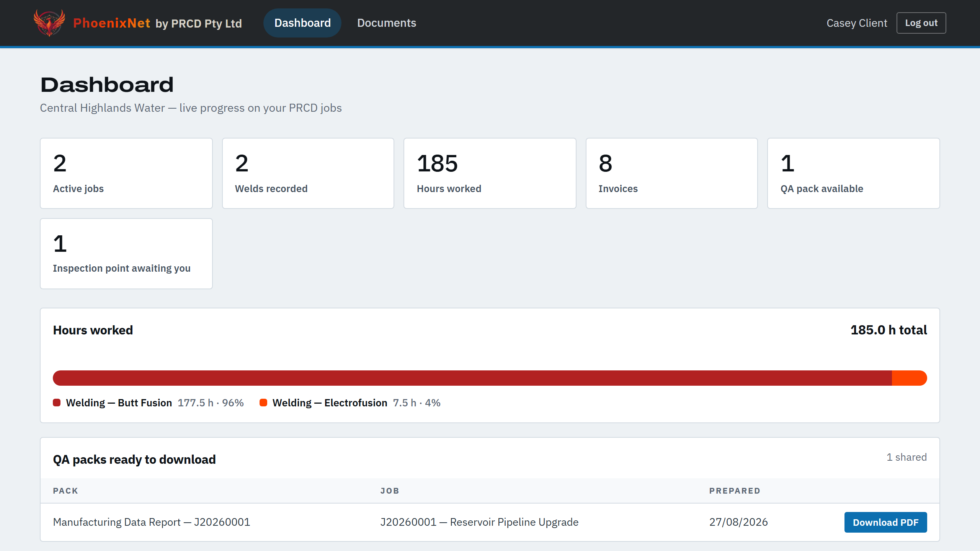The image size is (980, 551).
Task: Download PDF of the Manufacturing Data Report
Action: coord(885,522)
